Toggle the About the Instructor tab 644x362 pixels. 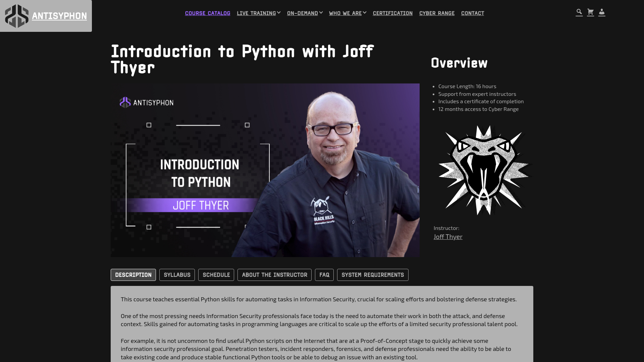click(274, 275)
